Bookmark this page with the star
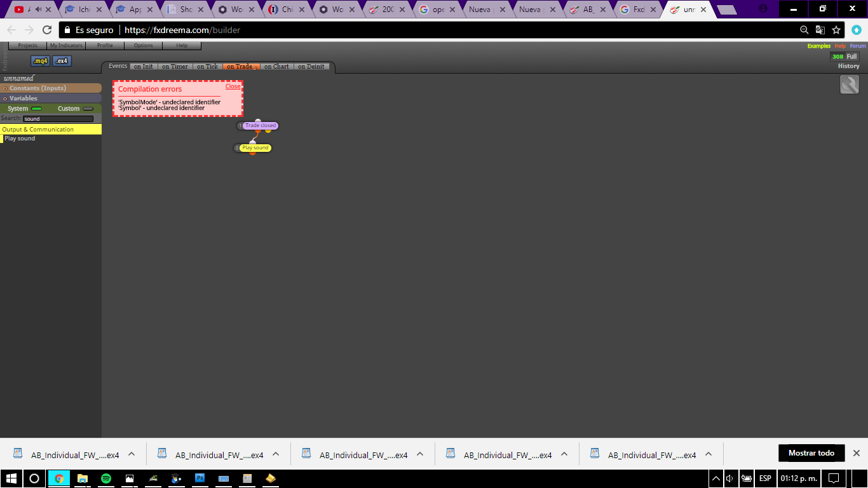Screen dimensions: 868x488 [x=836, y=30]
